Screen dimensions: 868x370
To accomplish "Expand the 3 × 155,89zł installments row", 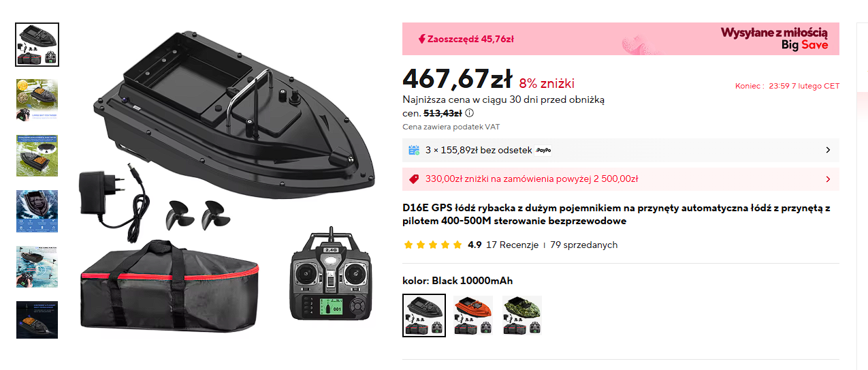I will 621,150.
